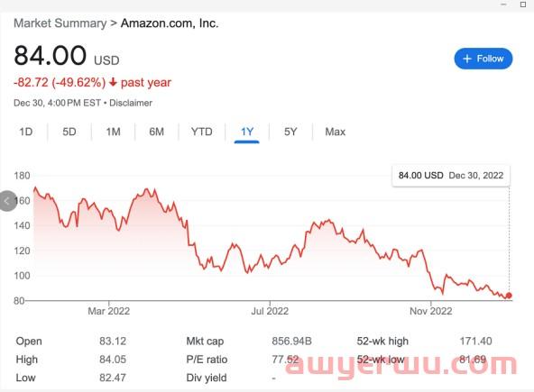Open the 5Y price history
This screenshot has width=534, height=392.
coord(290,132)
